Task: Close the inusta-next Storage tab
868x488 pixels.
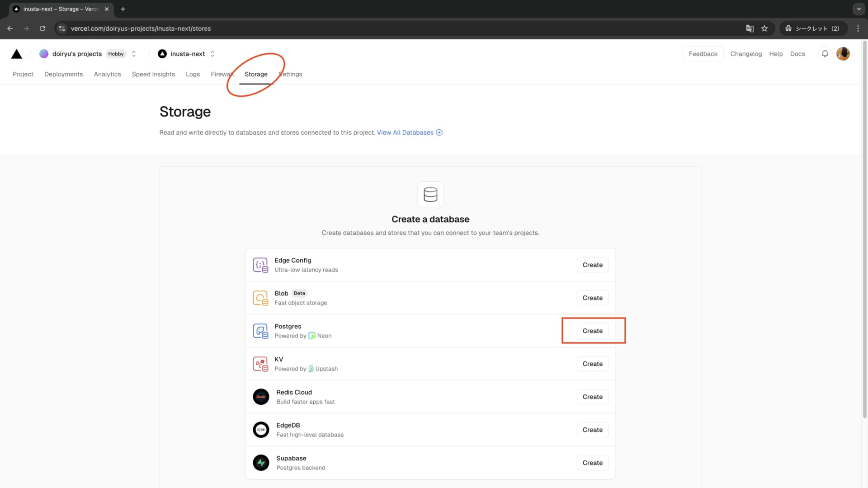Action: tap(107, 9)
